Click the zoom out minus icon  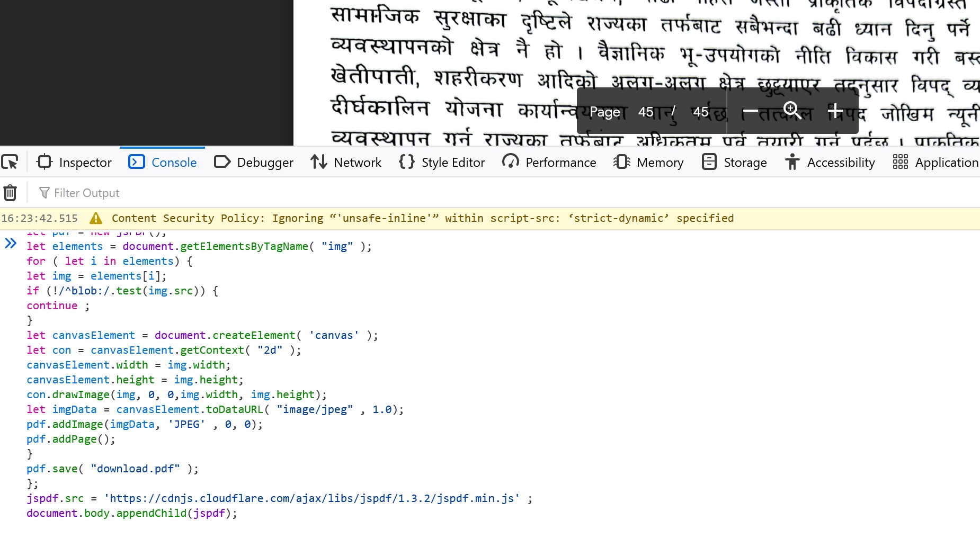[750, 111]
